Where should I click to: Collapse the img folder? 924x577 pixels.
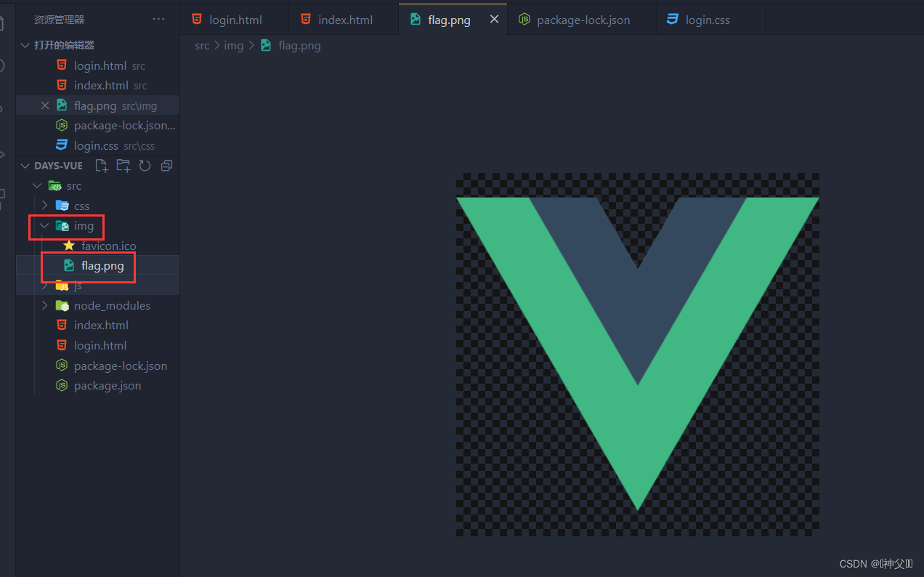pyautogui.click(x=45, y=226)
